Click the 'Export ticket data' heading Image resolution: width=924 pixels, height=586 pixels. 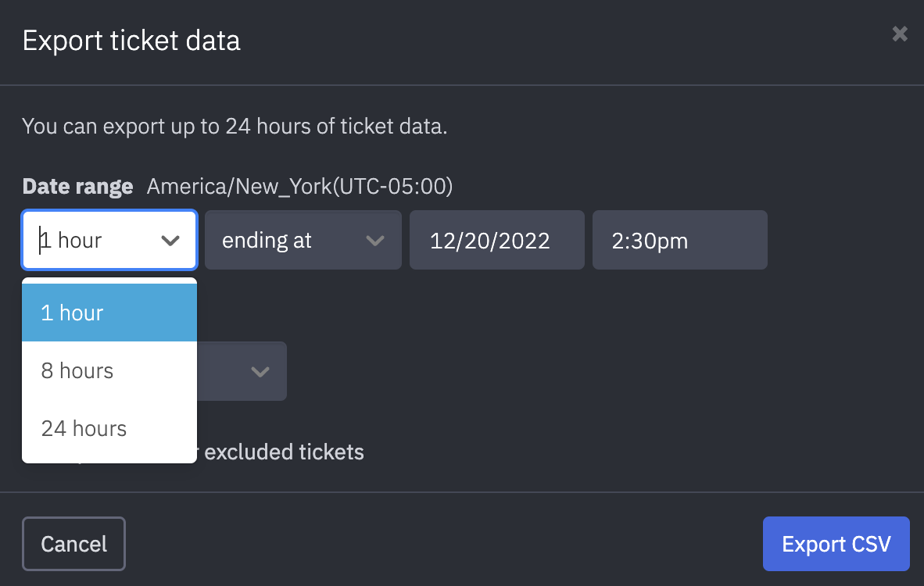131,40
